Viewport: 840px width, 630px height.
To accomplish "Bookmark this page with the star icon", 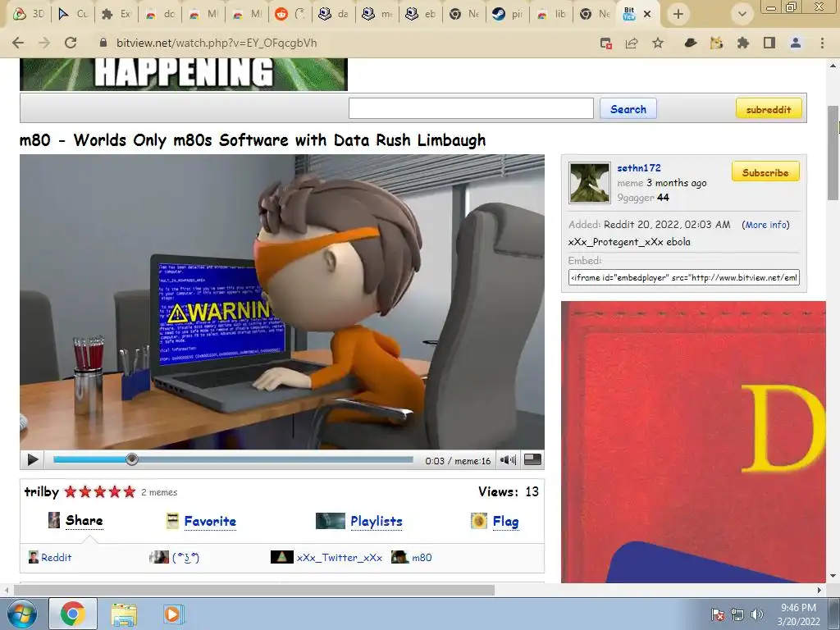I will pos(658,43).
